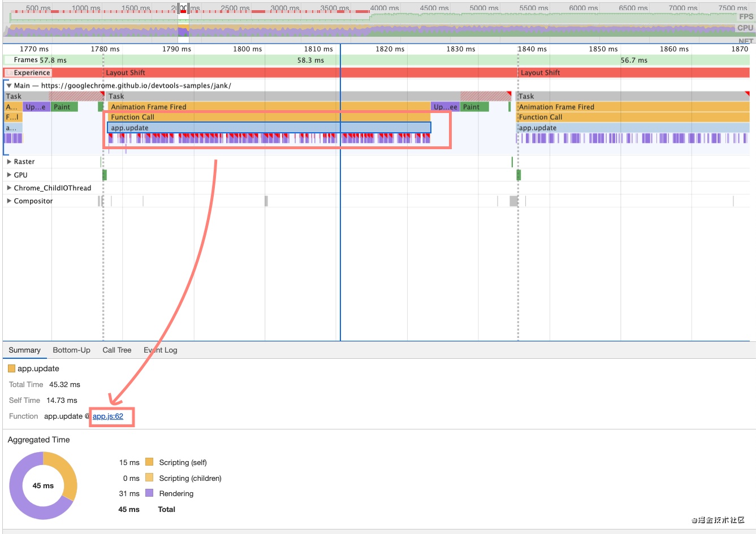Click the Experience track label
Image resolution: width=756 pixels, height=534 pixels.
[32, 73]
